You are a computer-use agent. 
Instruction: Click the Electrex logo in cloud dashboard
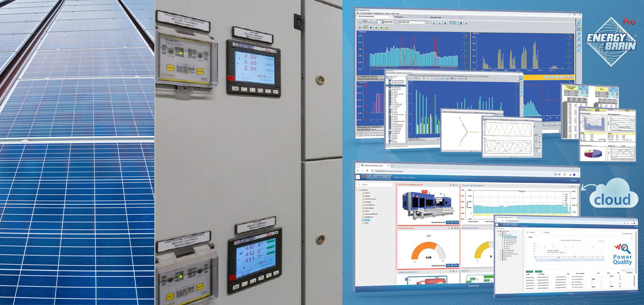pyautogui.click(x=376, y=177)
